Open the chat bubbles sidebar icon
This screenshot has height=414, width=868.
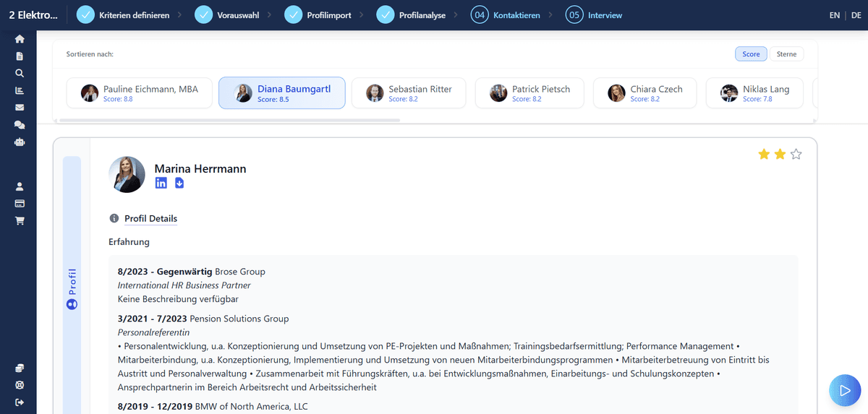[x=20, y=125]
